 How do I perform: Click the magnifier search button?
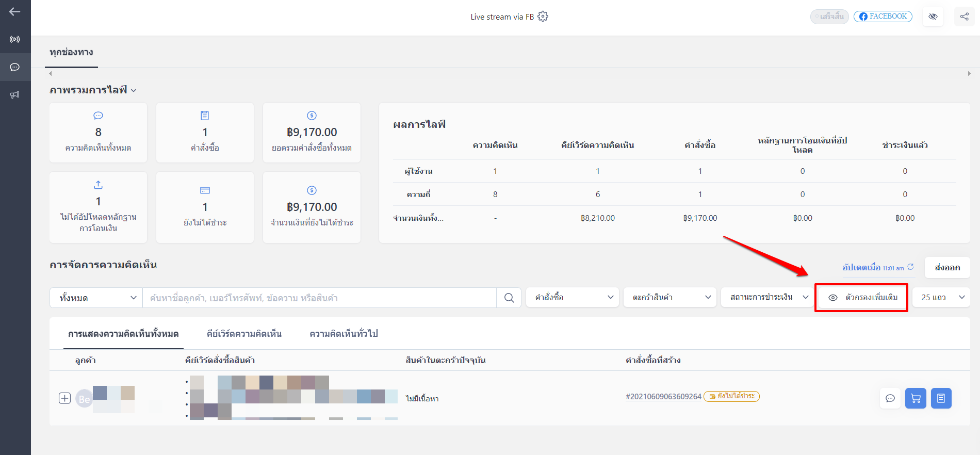(x=509, y=298)
